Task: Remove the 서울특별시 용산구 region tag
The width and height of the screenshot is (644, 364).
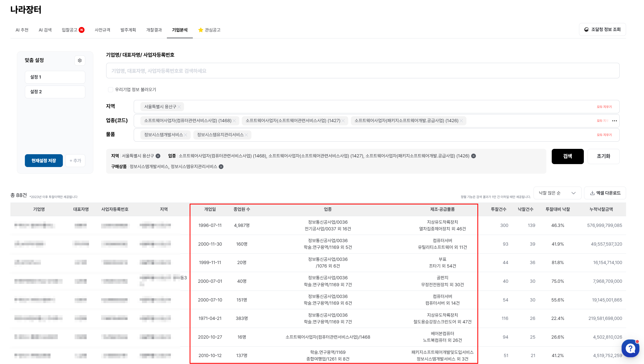Action: [x=179, y=107]
